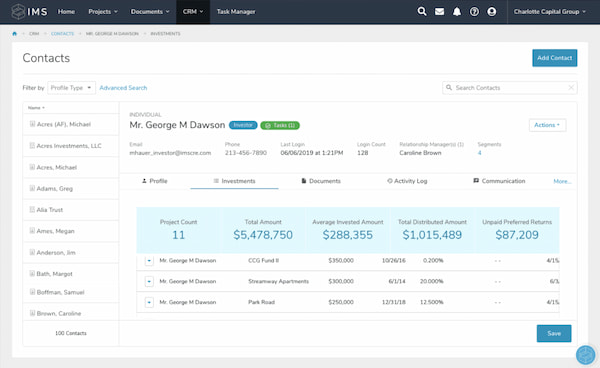
Task: Click the contact icon beside Boffman, Samuel
Action: pos(32,292)
